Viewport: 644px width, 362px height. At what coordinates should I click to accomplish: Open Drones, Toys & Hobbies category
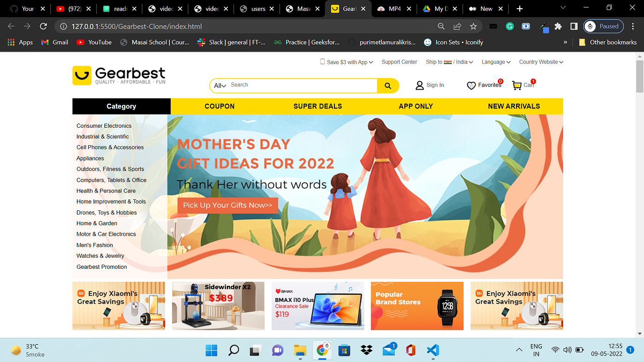pos(107,213)
